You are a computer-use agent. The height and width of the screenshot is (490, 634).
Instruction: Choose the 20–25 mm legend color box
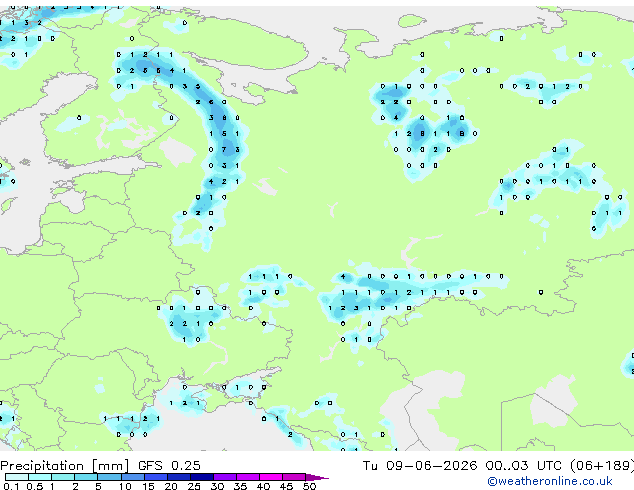pos(179,477)
